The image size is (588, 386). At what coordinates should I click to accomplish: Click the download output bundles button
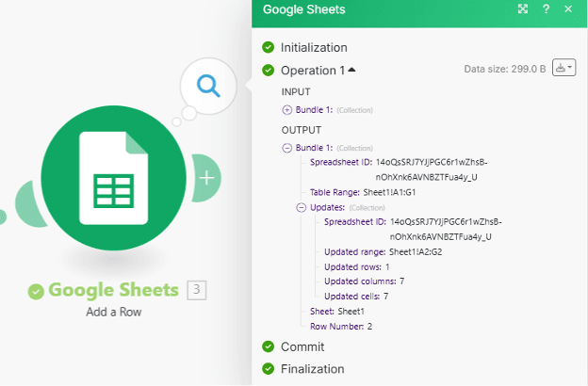click(x=563, y=69)
